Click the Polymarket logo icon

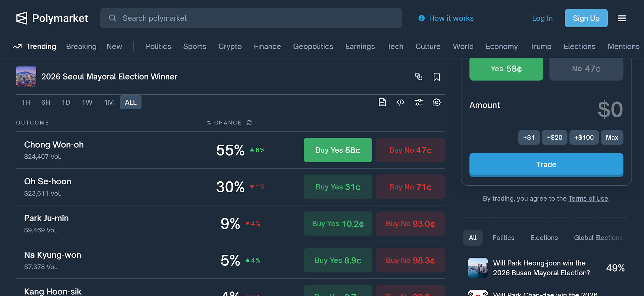pos(22,18)
